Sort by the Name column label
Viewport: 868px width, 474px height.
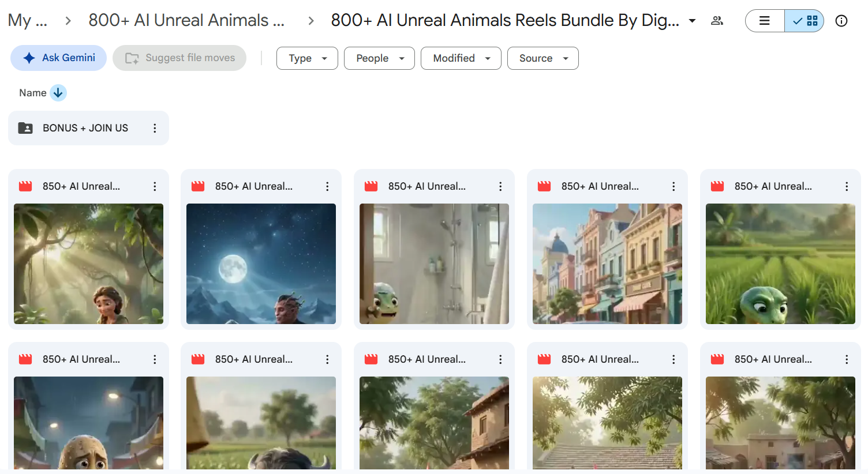(33, 93)
